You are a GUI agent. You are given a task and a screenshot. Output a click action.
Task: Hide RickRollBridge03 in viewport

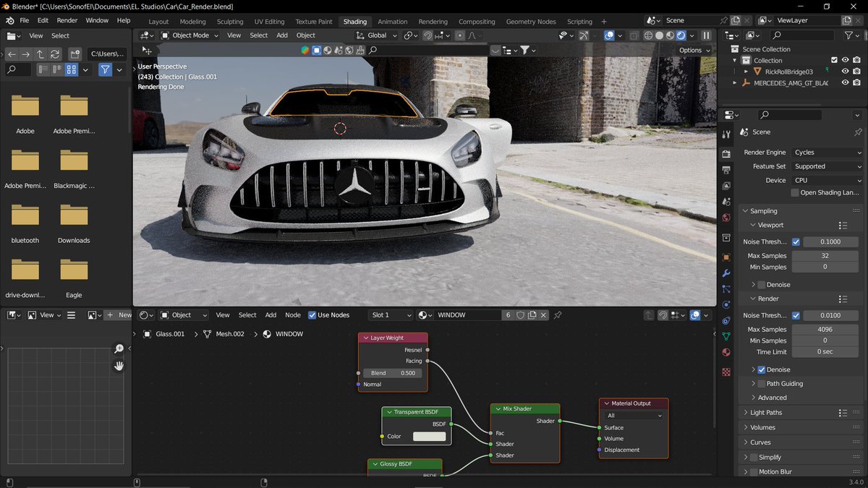click(845, 72)
